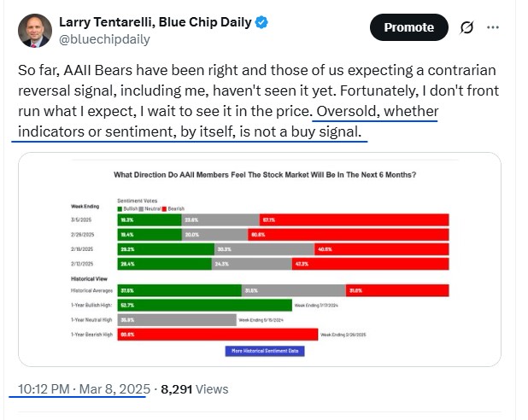The height and width of the screenshot is (420, 528).
Task: Click the red Bearish legend square
Action: click(164, 209)
